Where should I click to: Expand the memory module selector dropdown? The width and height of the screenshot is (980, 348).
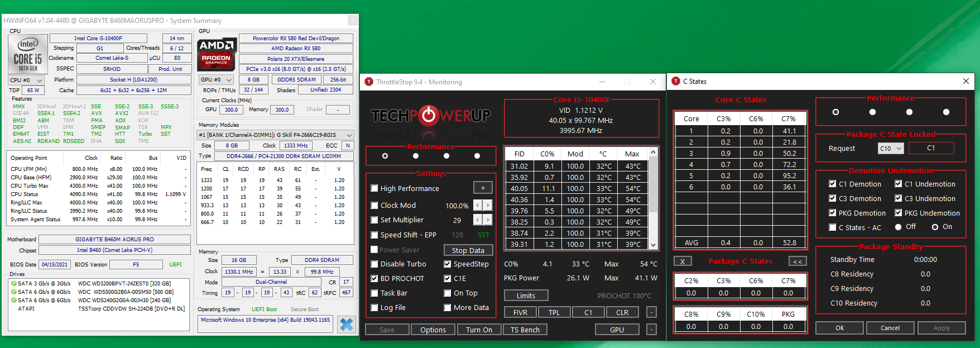[x=276, y=135]
